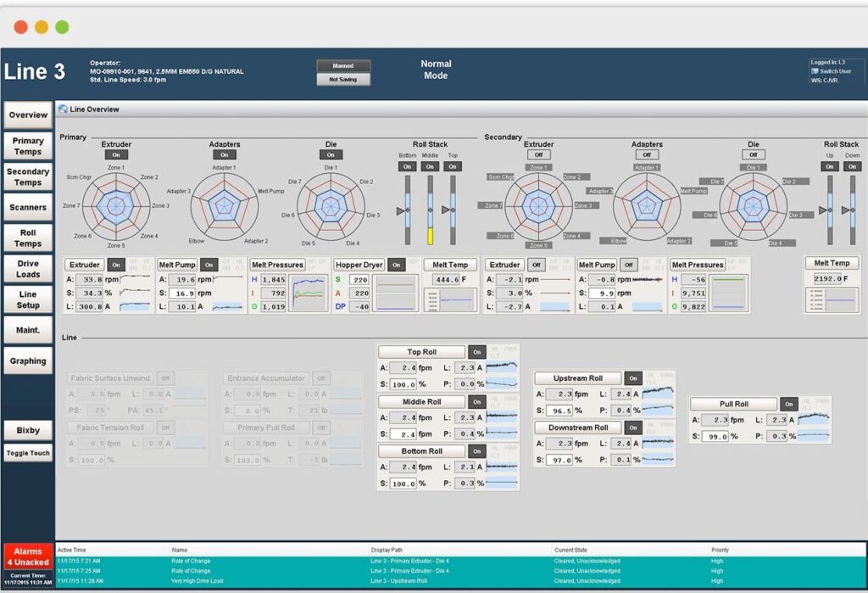Switch to Secondary Temps page

28,176
